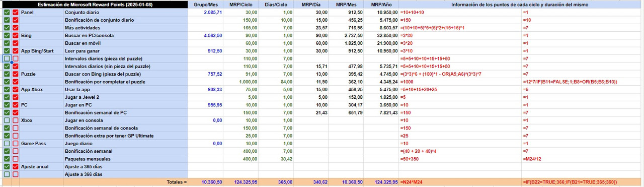Image resolution: width=644 pixels, height=187 pixels.
Task: Select the MRP/Ciclo column header
Action: click(x=241, y=4)
